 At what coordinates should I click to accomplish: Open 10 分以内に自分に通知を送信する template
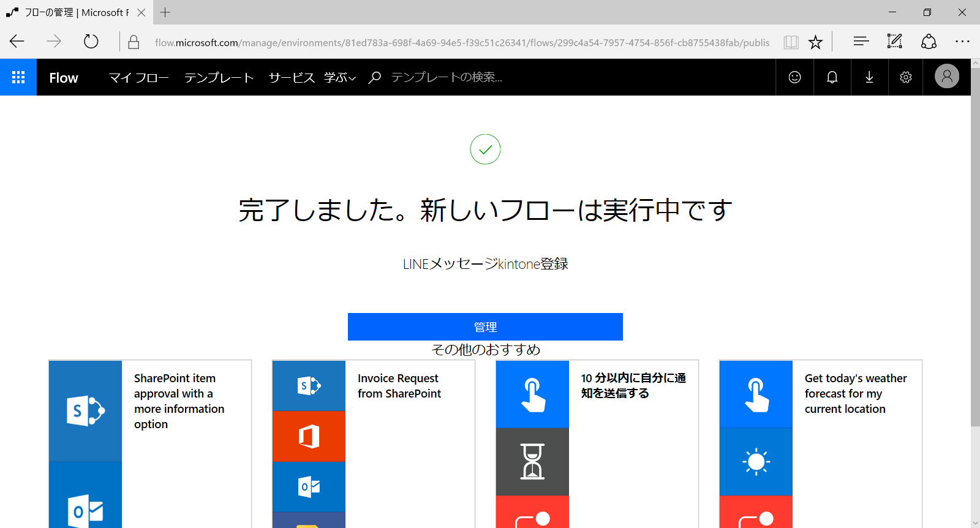point(597,444)
